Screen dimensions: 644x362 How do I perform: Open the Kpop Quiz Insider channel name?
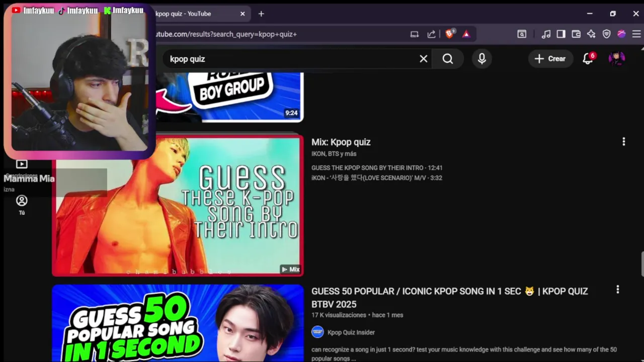[351, 332]
